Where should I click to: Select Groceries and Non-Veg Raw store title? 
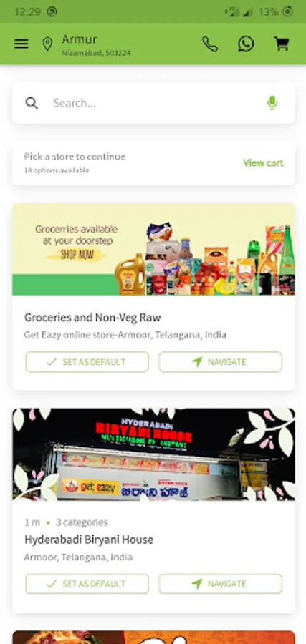pyautogui.click(x=92, y=318)
